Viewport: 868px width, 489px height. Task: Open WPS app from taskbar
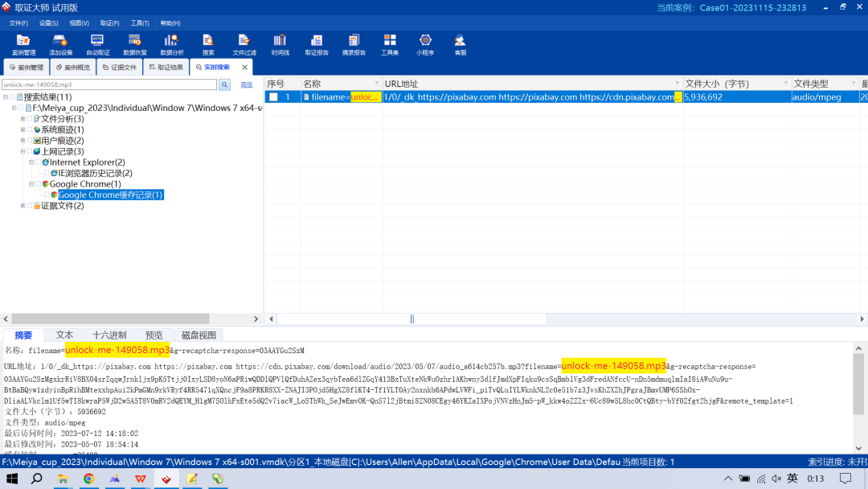(140, 479)
